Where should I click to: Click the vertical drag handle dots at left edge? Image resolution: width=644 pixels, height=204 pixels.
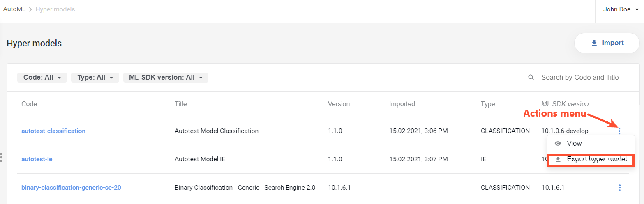pyautogui.click(x=2, y=157)
